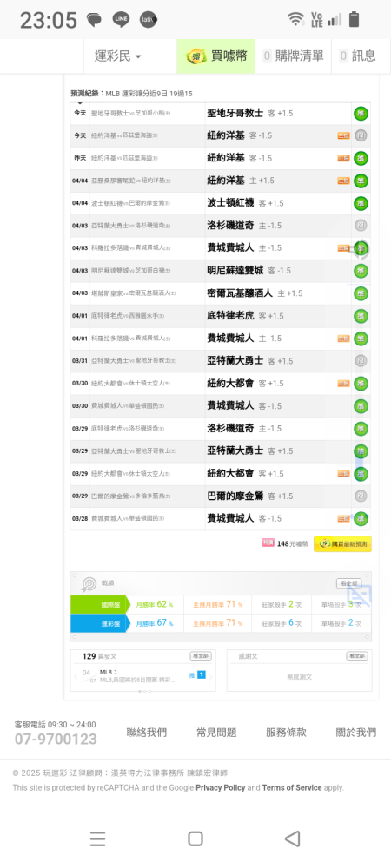Open the 訊息 tab
391x868 pixels.
click(358, 56)
